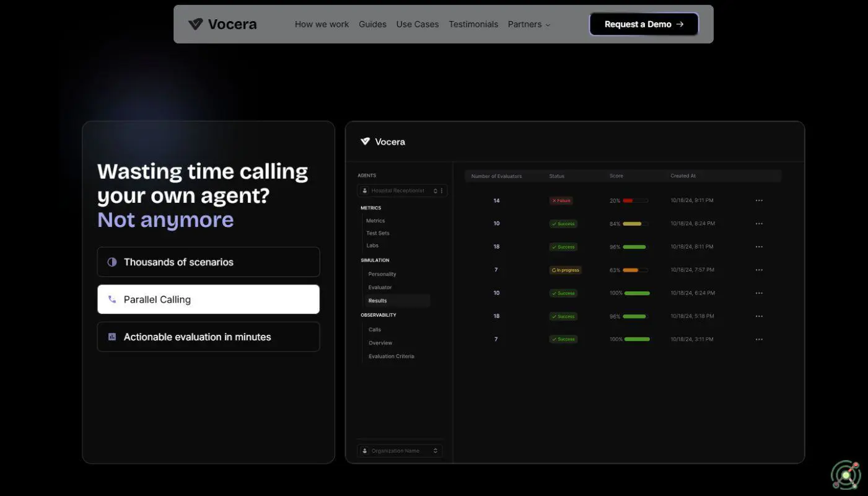Expand the Partners dropdown menu

(528, 24)
